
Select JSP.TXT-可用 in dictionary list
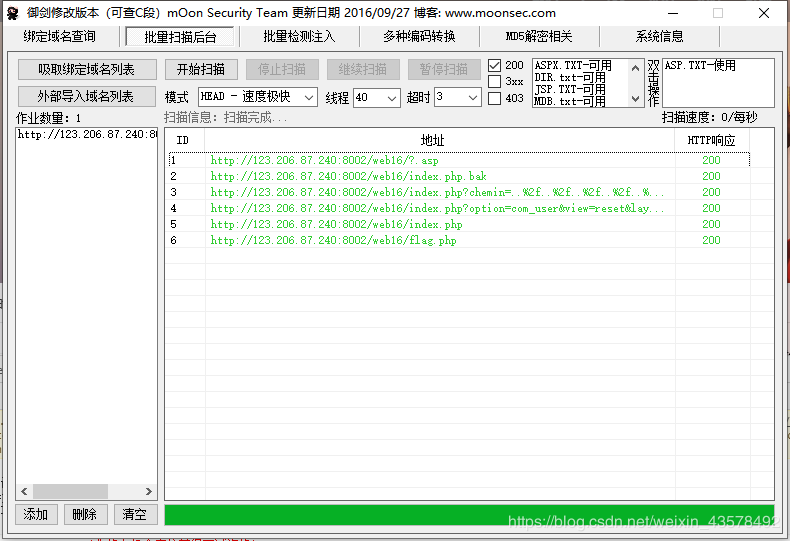570,90
